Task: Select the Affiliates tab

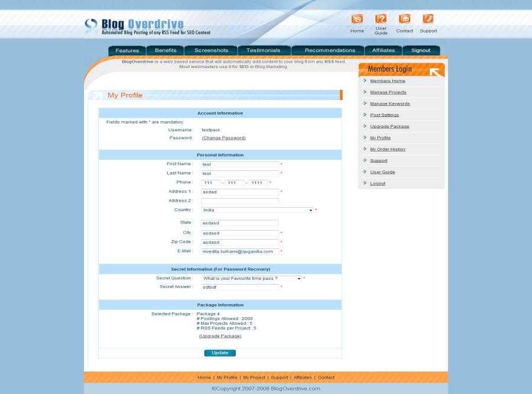Action: (x=384, y=50)
